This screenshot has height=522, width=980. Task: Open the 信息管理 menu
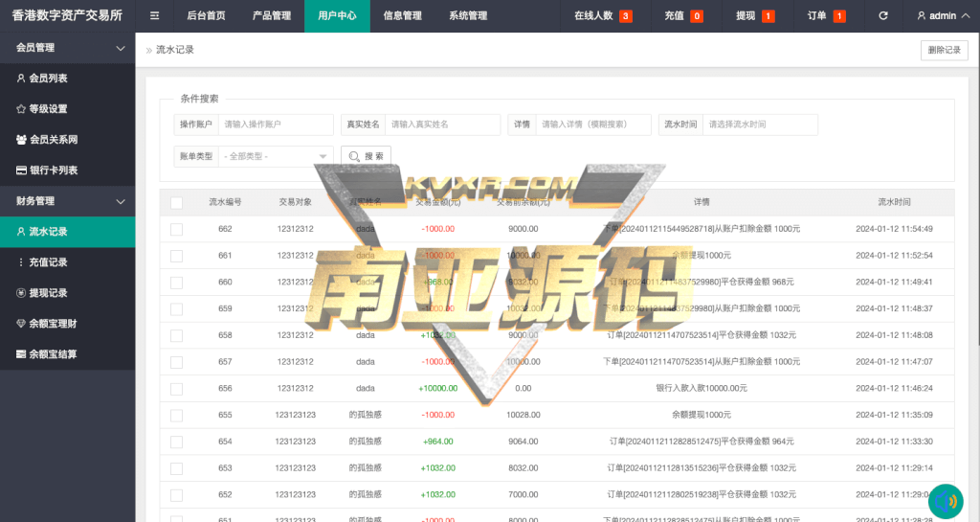point(403,15)
